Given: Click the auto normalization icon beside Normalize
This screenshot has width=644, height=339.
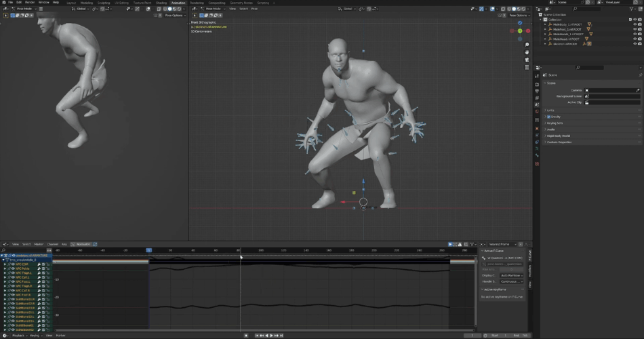Looking at the screenshot, I should tap(95, 244).
